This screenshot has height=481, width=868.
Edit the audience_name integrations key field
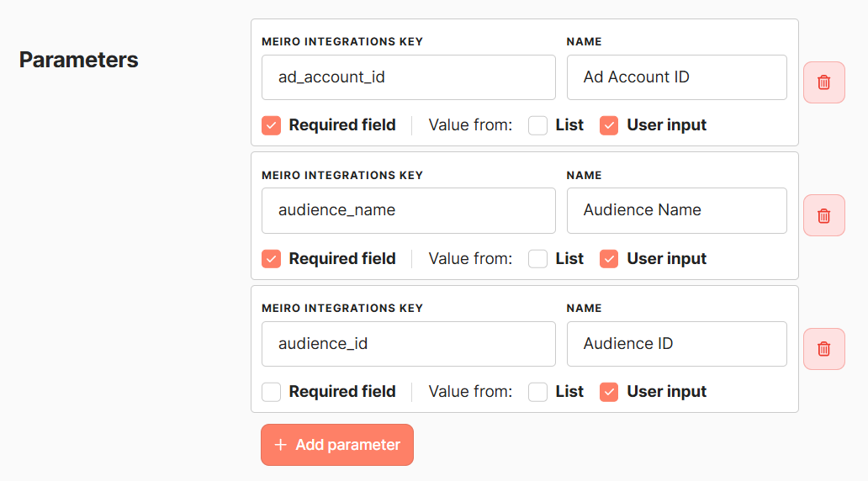click(409, 210)
